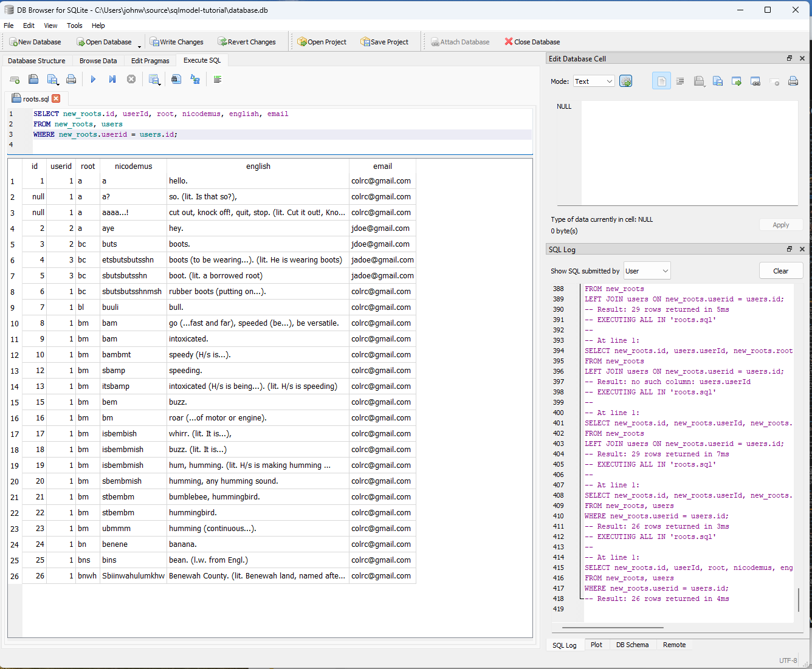Click Execute current line icon
The image size is (812, 669).
pos(112,79)
